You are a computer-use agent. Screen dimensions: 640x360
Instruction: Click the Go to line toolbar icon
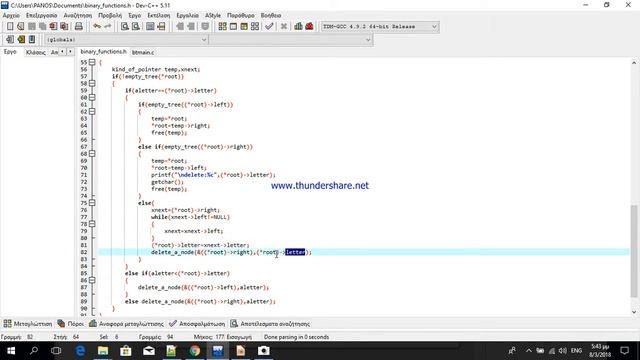pos(161,27)
